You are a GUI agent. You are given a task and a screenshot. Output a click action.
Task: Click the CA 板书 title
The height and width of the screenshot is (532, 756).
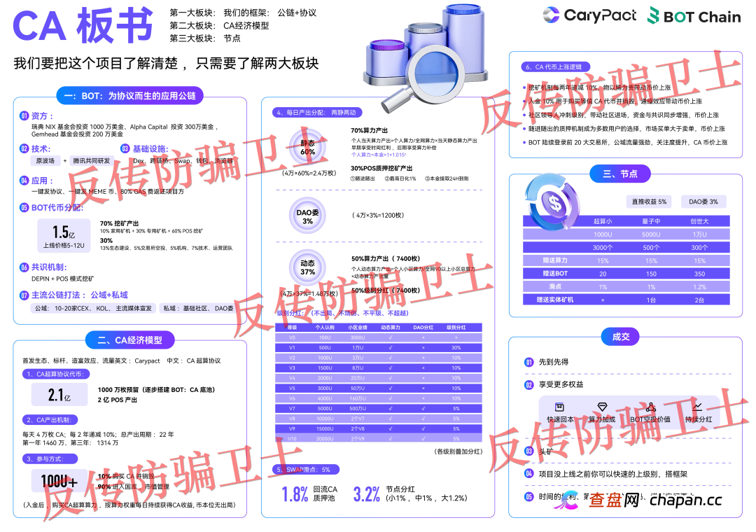(83, 26)
